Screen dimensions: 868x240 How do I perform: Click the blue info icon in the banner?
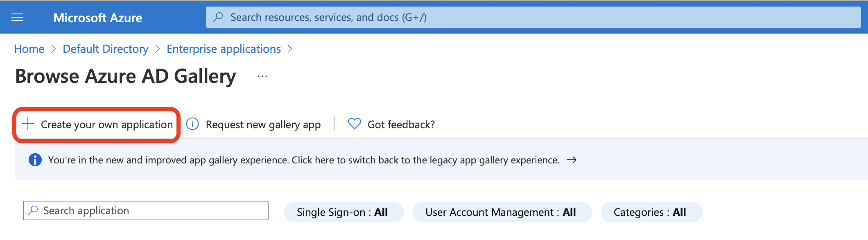point(35,160)
